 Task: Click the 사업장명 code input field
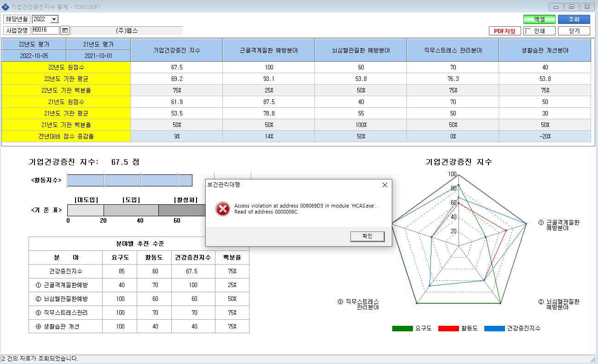point(46,30)
